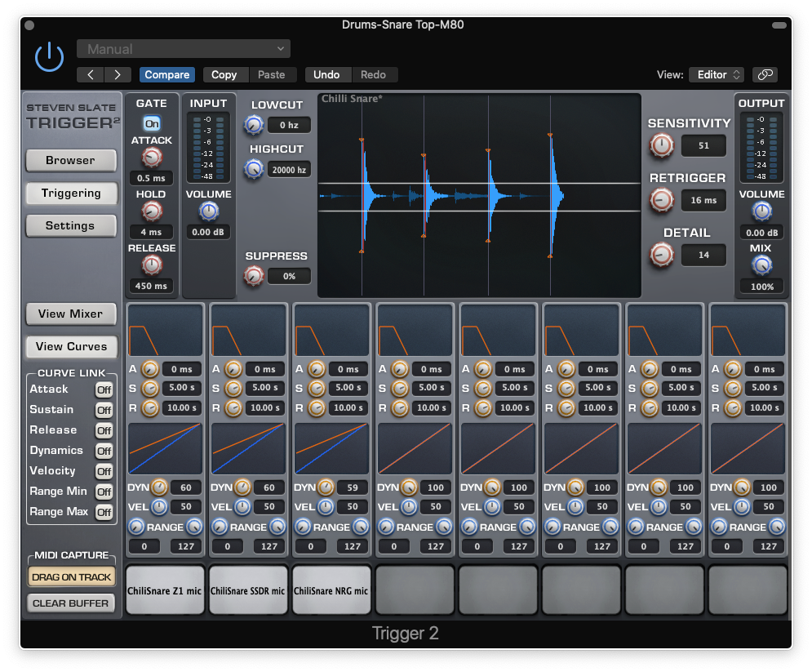
Task: Click the Undo button
Action: 327,74
